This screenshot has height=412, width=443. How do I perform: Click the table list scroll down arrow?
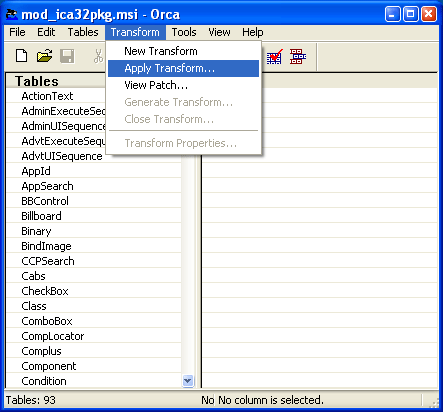(188, 381)
